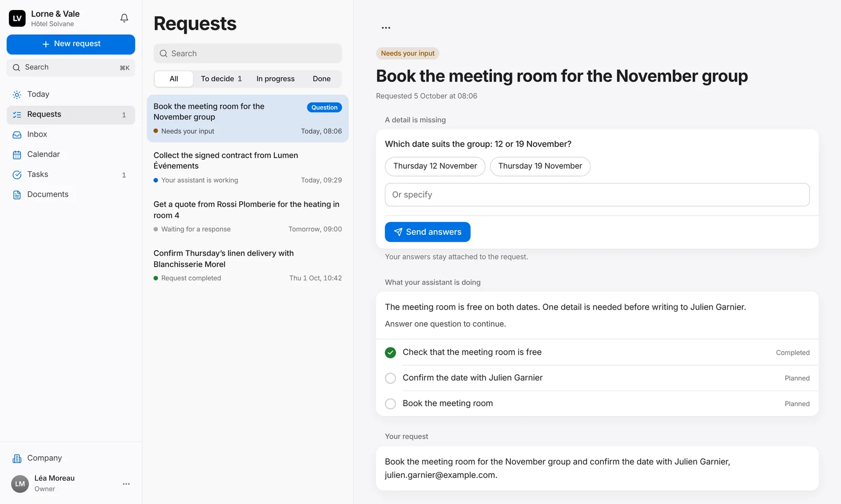This screenshot has width=841, height=504.
Task: Click the Today sun icon
Action: click(x=17, y=95)
